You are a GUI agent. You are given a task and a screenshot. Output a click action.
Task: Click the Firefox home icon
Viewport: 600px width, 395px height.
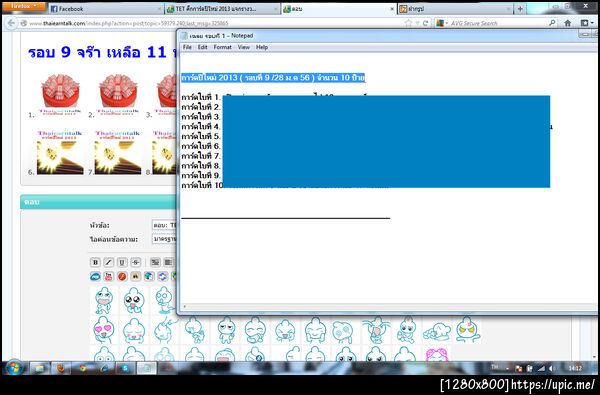pyautogui.click(x=567, y=23)
